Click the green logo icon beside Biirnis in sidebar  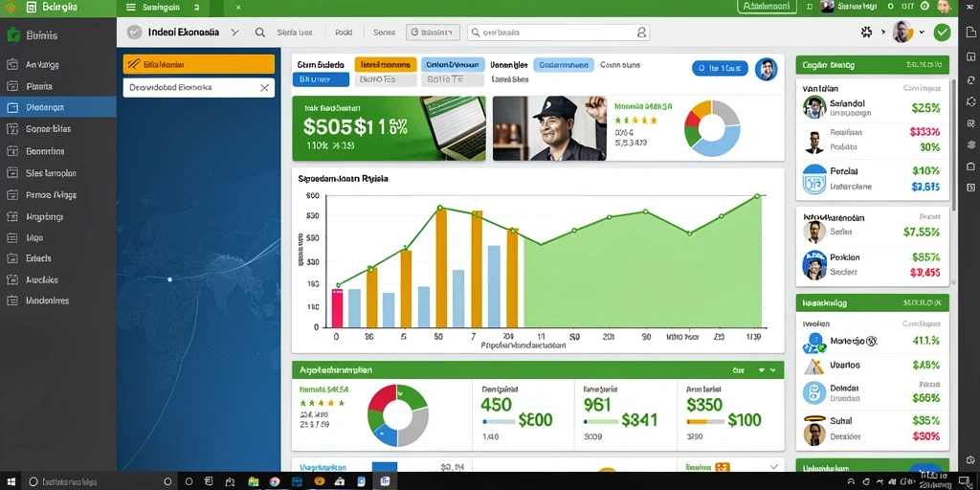(x=12, y=35)
